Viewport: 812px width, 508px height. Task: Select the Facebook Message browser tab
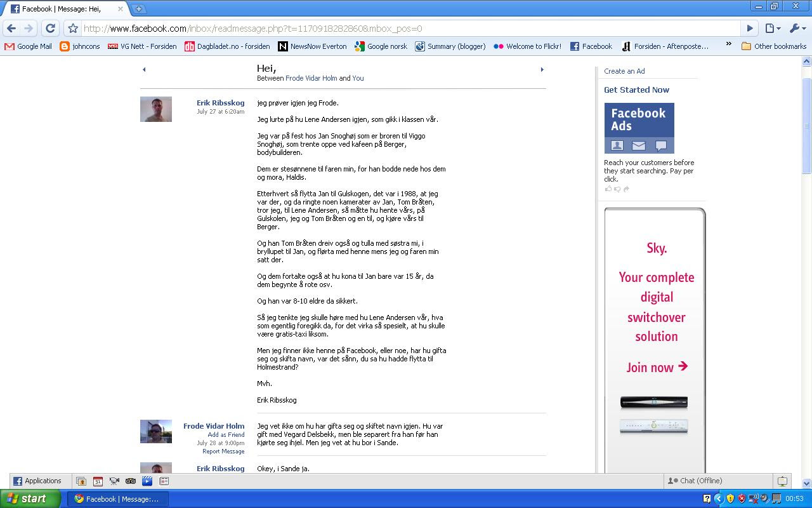pos(66,9)
